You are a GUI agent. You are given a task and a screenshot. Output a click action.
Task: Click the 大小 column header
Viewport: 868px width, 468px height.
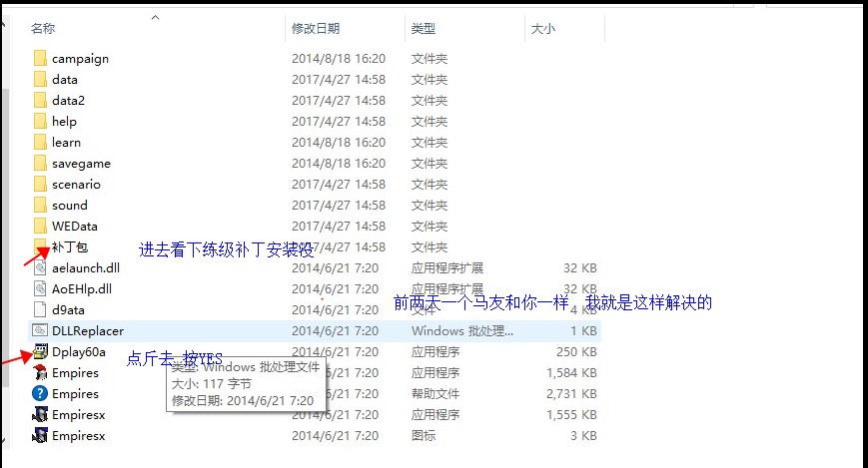(x=543, y=29)
